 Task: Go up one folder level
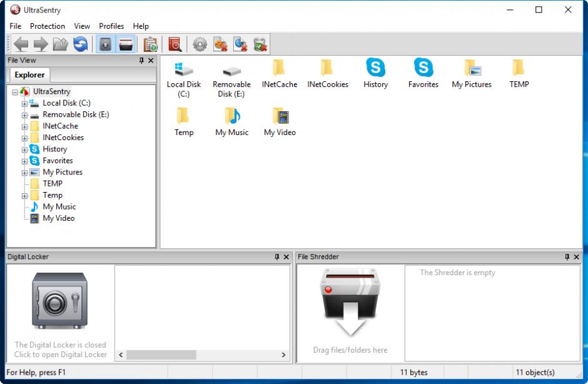(x=61, y=44)
